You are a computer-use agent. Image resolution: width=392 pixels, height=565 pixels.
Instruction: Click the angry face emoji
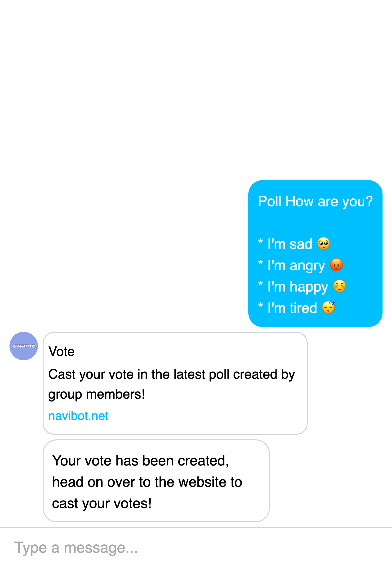tap(336, 265)
